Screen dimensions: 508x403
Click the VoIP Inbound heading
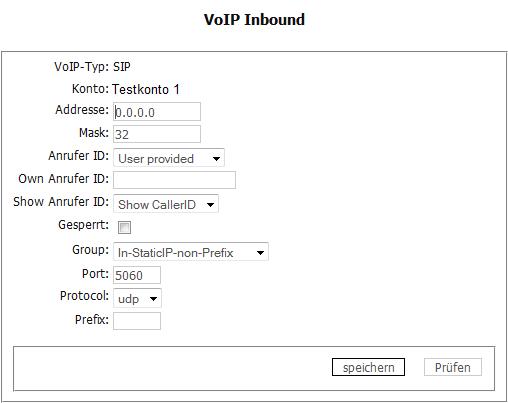tap(254, 19)
